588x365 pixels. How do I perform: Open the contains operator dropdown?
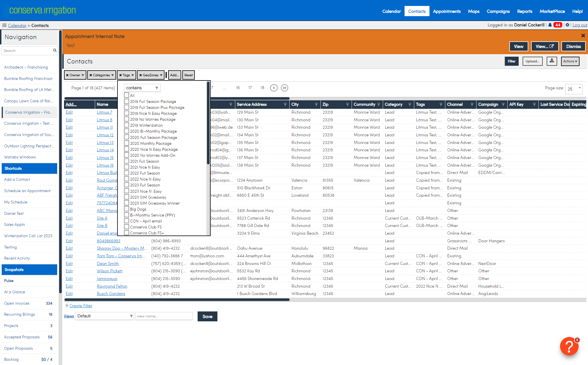142,88
